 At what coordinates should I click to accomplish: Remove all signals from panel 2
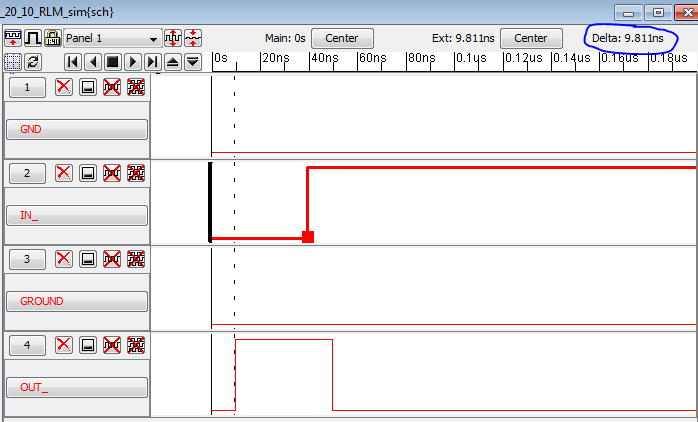coord(136,173)
